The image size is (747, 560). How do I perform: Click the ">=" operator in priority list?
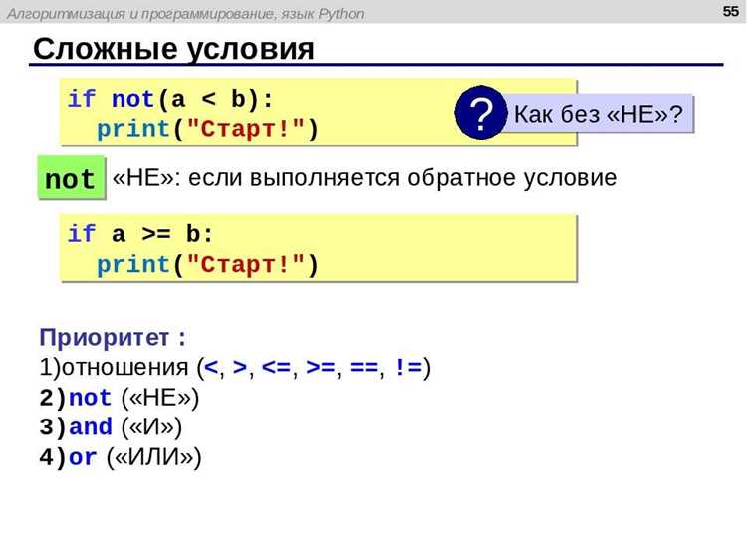[x=320, y=367]
